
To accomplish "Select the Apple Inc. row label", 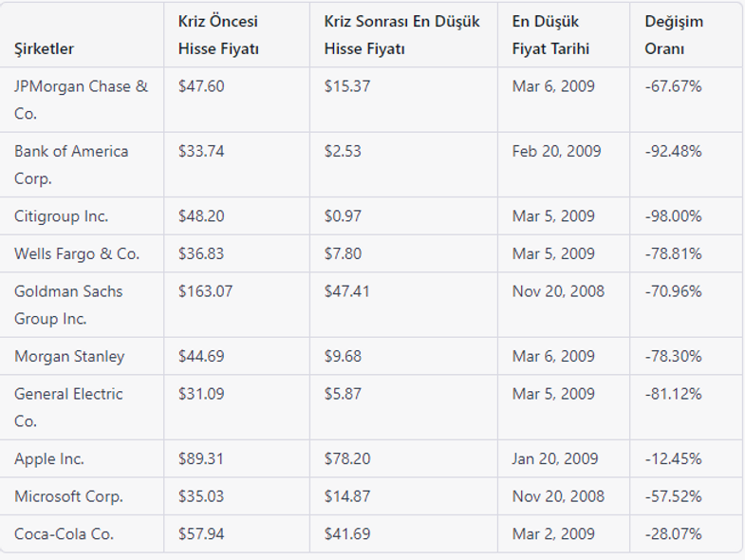I will pyautogui.click(x=49, y=459).
